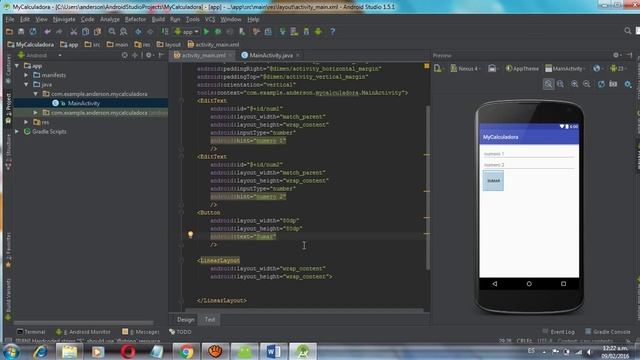The width and height of the screenshot is (640, 360).
Task: Click the Refresh preview icon
Action: point(601,84)
